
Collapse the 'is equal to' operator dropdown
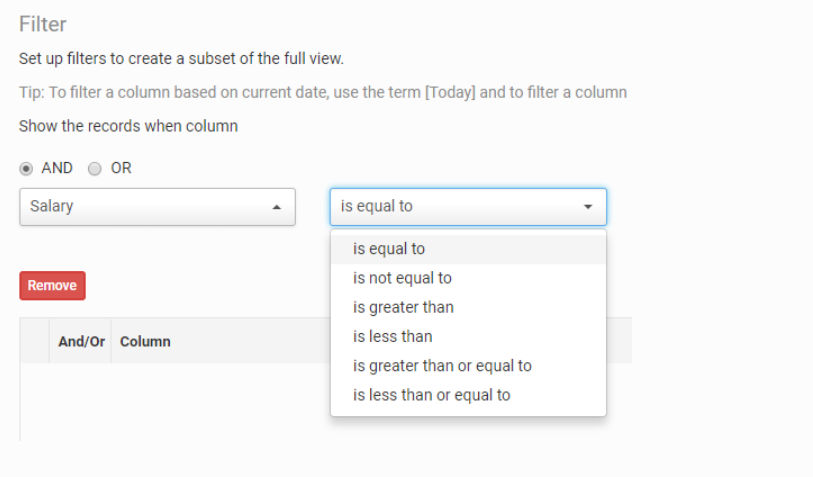[x=468, y=207]
